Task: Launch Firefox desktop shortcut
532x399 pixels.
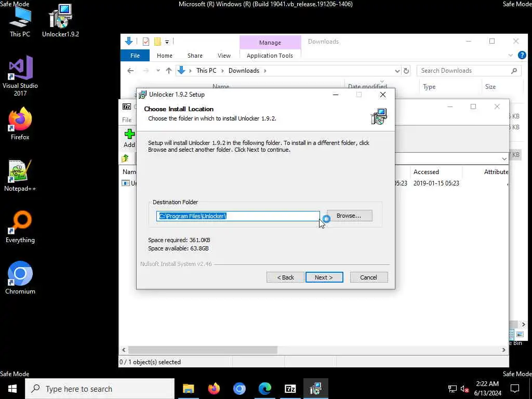Action: click(20, 124)
